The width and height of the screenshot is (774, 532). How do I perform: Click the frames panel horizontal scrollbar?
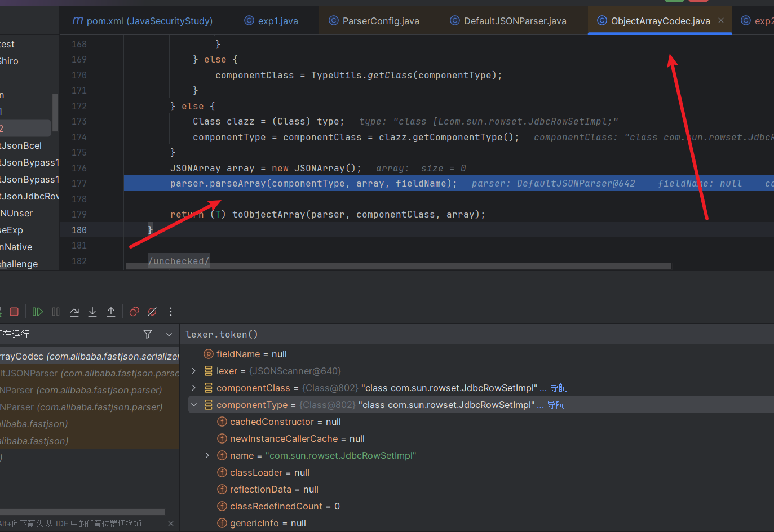82,512
